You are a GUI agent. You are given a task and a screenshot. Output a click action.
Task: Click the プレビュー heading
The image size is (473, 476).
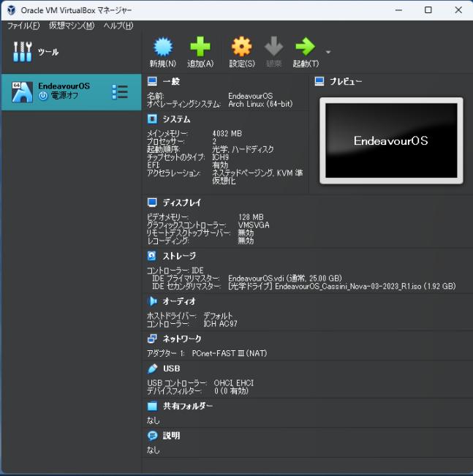click(x=346, y=81)
